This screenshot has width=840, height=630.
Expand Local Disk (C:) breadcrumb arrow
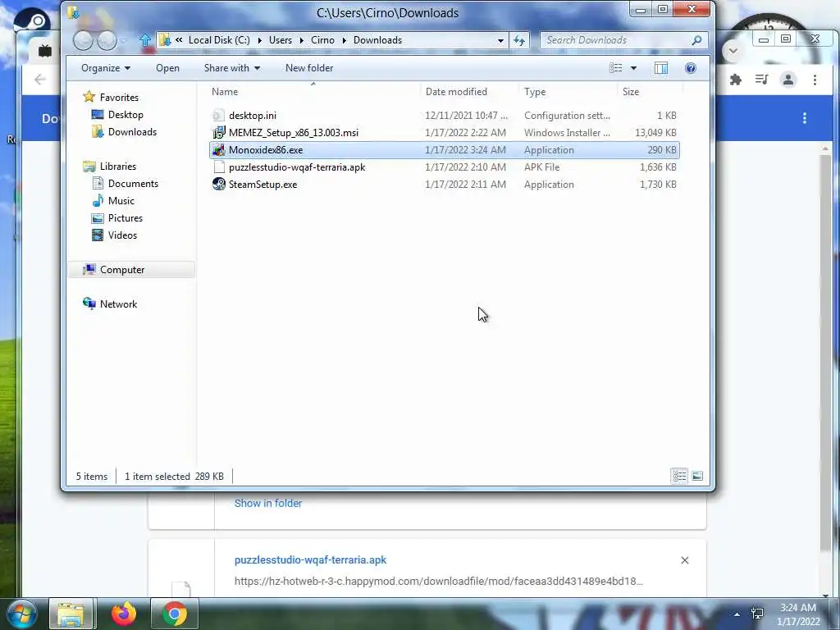(259, 40)
